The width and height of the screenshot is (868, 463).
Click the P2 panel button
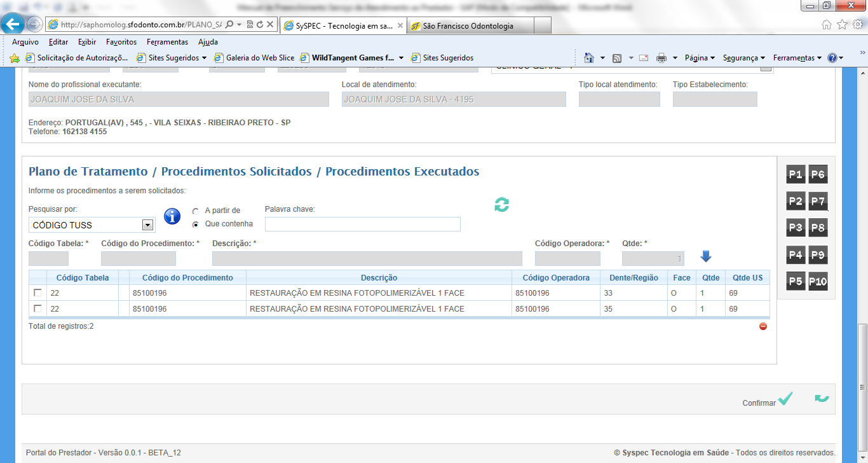(796, 202)
